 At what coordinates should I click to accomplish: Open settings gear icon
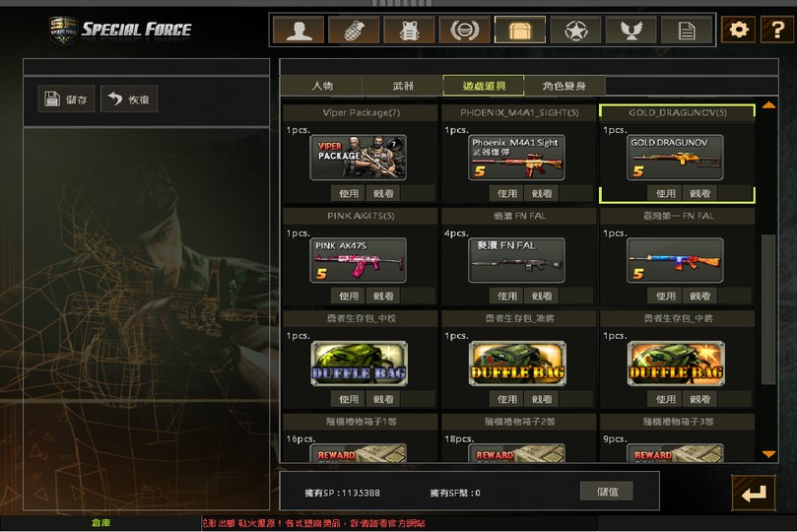(x=739, y=30)
